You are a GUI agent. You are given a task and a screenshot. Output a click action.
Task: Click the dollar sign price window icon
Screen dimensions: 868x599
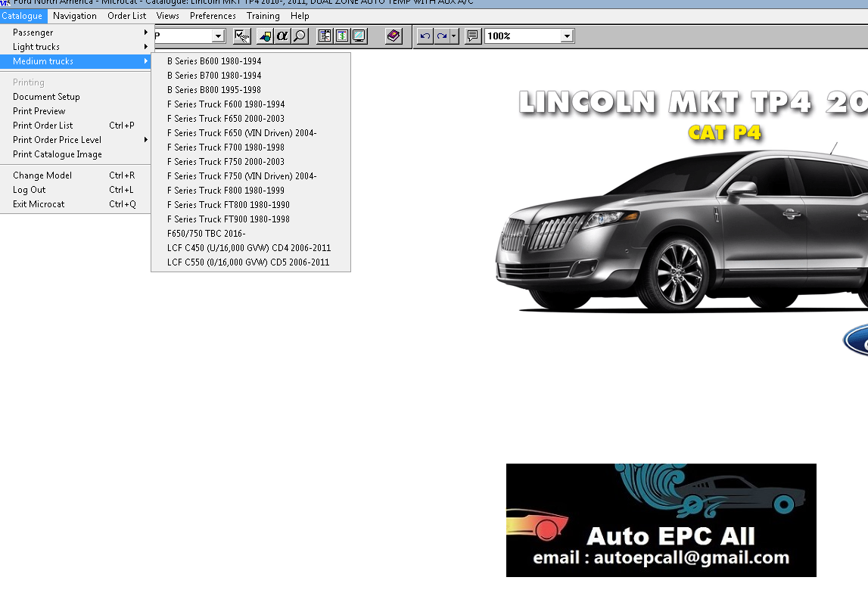(342, 36)
